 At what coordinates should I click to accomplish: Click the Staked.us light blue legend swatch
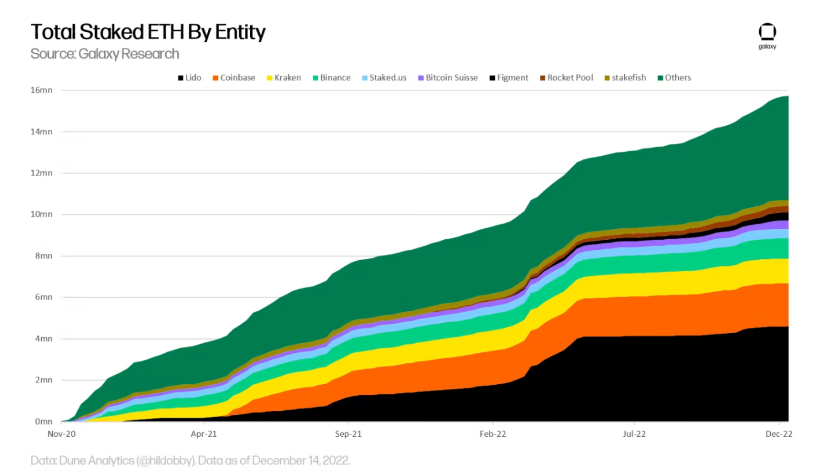(x=365, y=78)
